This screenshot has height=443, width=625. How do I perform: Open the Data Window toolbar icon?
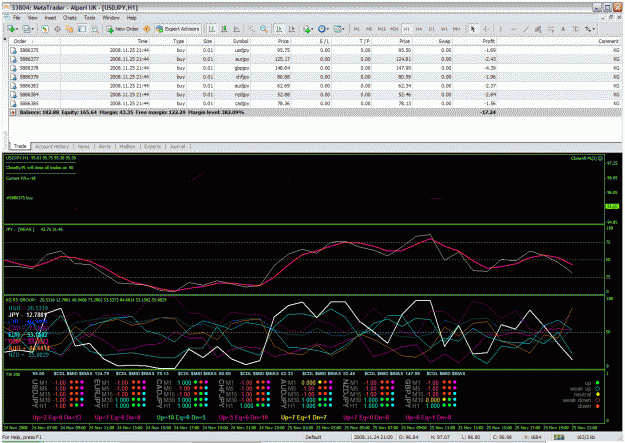coord(57,29)
